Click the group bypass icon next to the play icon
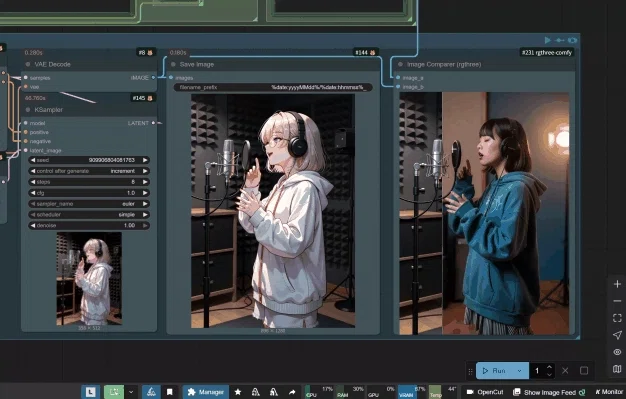 click(560, 40)
